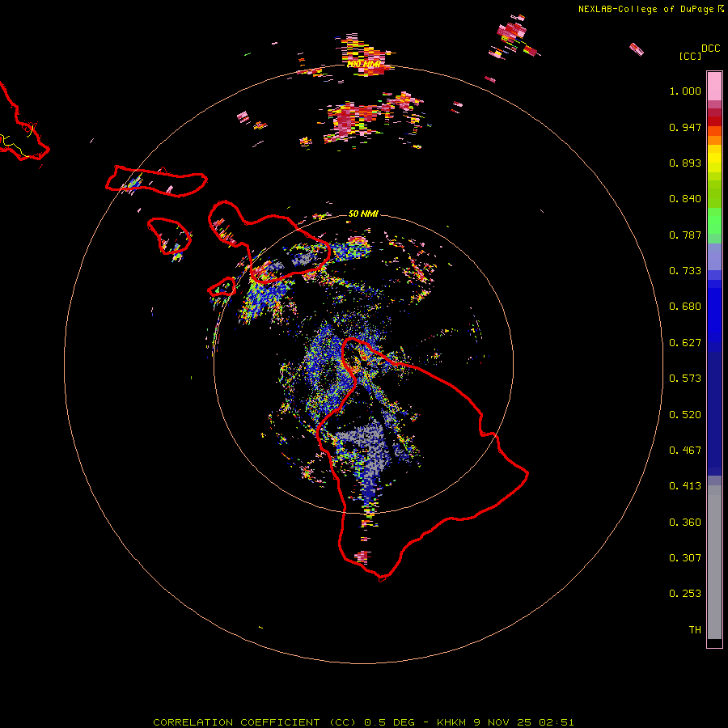Select the 0.520 scale value
The width and height of the screenshot is (728, 728).
point(685,415)
